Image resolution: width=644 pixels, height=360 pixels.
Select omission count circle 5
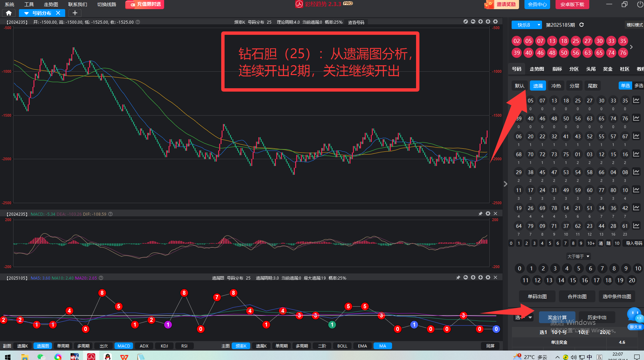pyautogui.click(x=578, y=268)
